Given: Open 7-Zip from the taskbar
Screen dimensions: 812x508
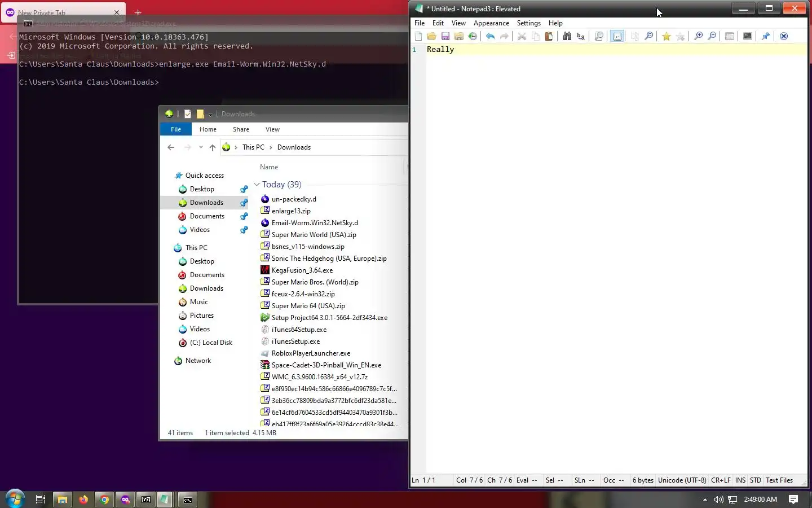Looking at the screenshot, I should (146, 500).
